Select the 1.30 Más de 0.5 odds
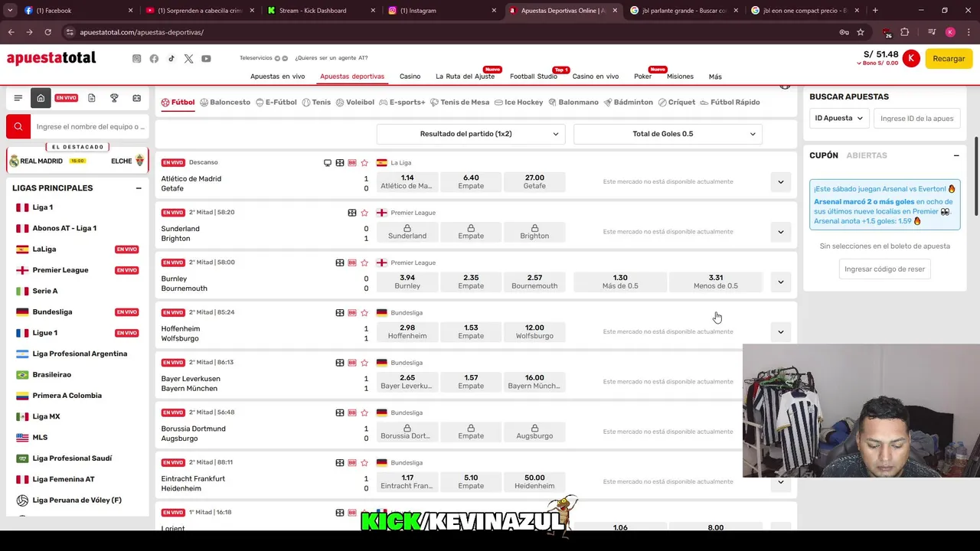This screenshot has height=551, width=980. coord(620,282)
